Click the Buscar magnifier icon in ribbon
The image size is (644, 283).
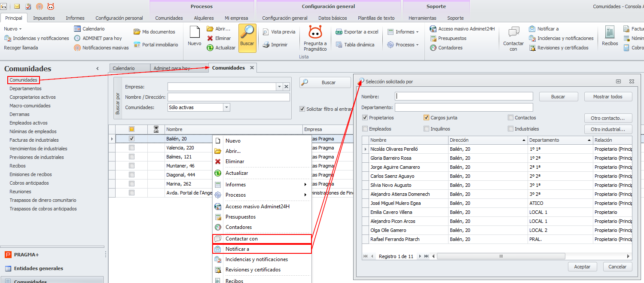pos(247,33)
